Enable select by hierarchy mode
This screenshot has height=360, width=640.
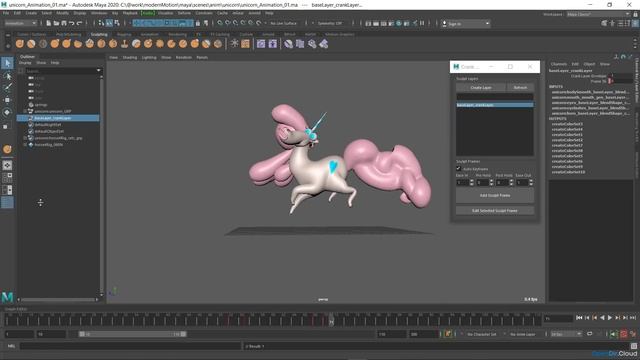[x=102, y=23]
